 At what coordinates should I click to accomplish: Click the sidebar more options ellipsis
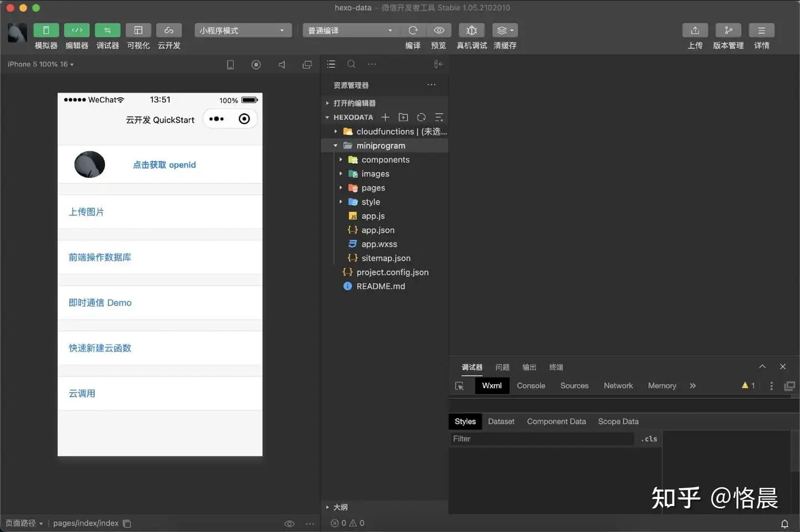372,64
